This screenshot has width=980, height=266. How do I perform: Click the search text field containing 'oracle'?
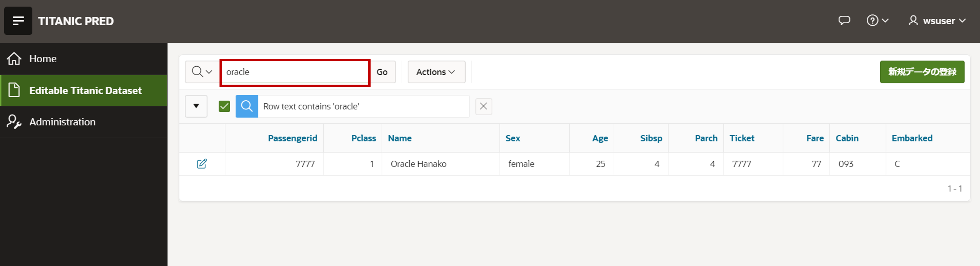pyautogui.click(x=294, y=72)
